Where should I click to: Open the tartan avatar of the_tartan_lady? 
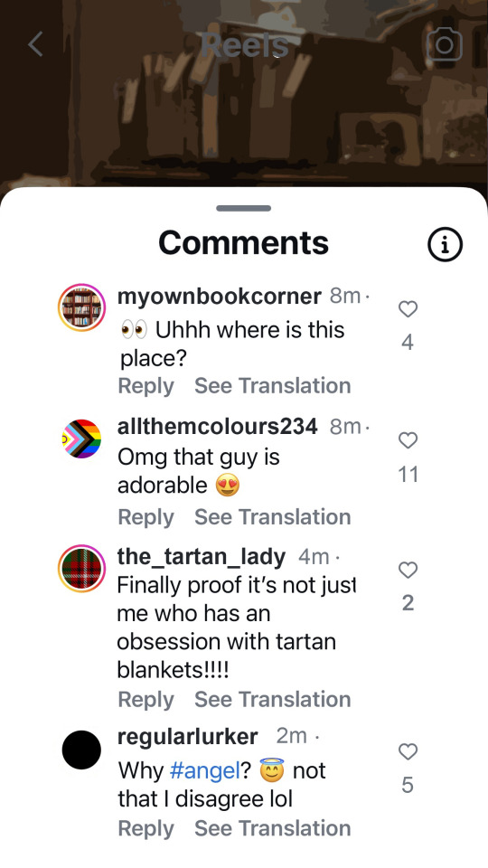[81, 568]
